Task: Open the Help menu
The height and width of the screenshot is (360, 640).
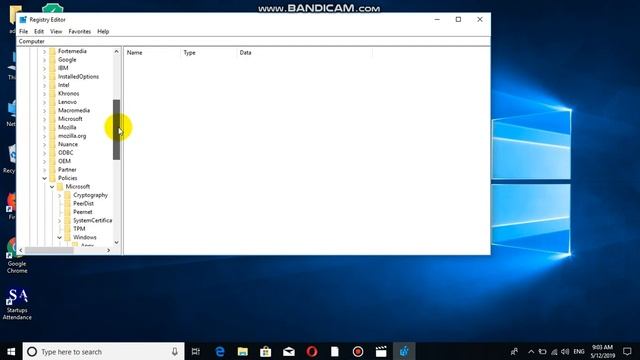Action: point(103,31)
